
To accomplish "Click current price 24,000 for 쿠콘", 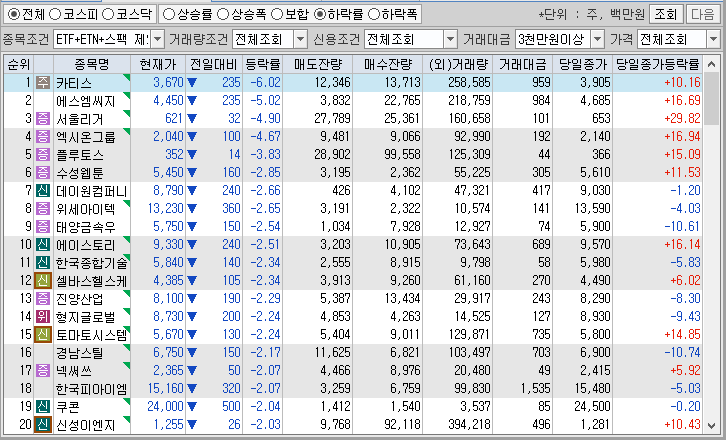I will (165, 407).
